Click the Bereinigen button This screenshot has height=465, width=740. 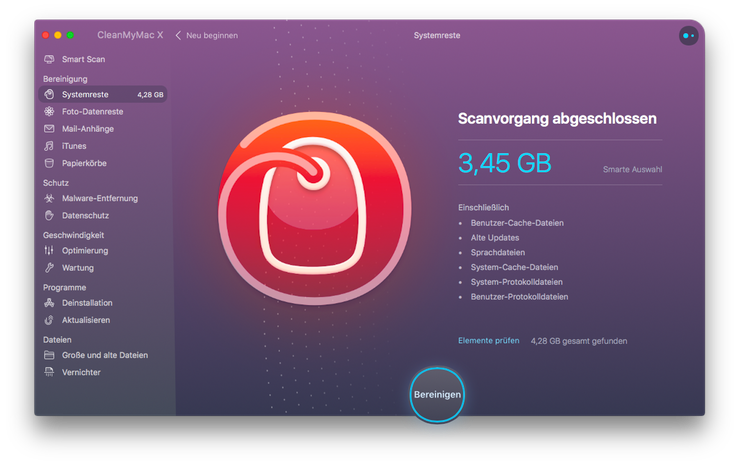437,395
